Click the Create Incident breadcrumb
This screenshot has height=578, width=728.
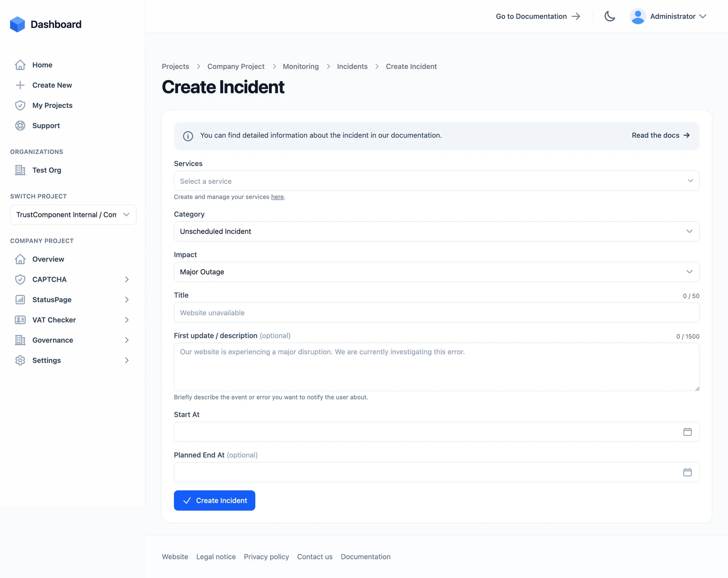(411, 66)
